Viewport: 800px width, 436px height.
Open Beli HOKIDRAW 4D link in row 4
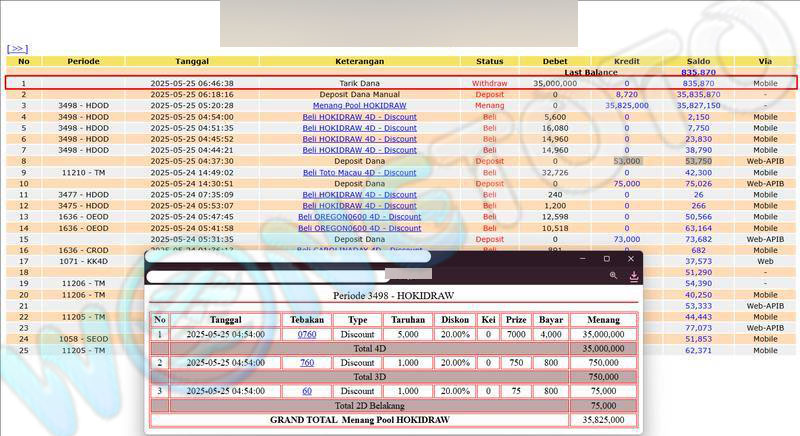click(359, 117)
